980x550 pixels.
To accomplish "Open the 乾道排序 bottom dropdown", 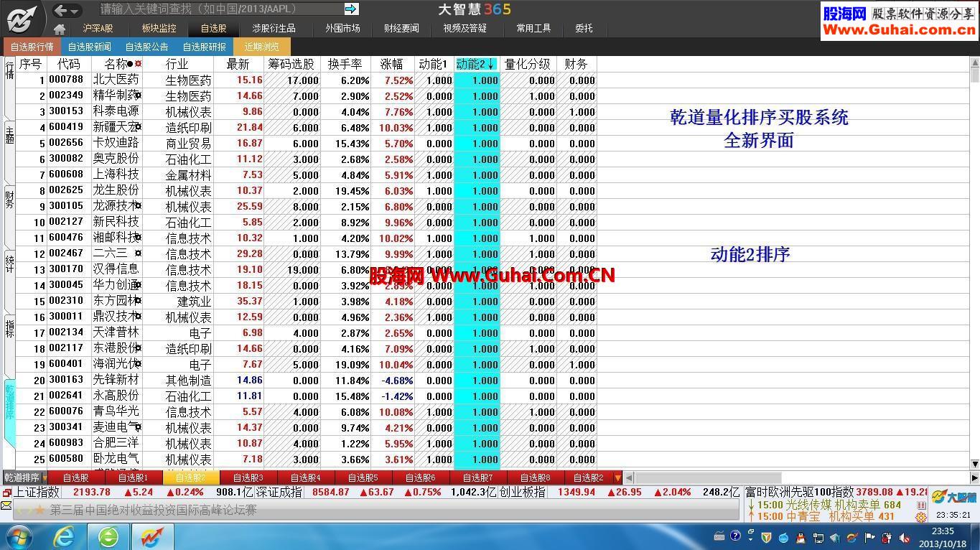I will (x=44, y=477).
